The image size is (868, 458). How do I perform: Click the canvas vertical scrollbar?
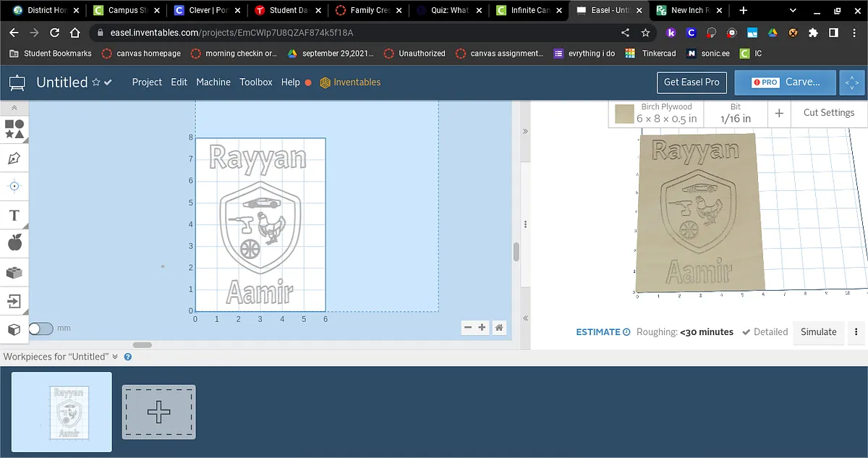516,252
